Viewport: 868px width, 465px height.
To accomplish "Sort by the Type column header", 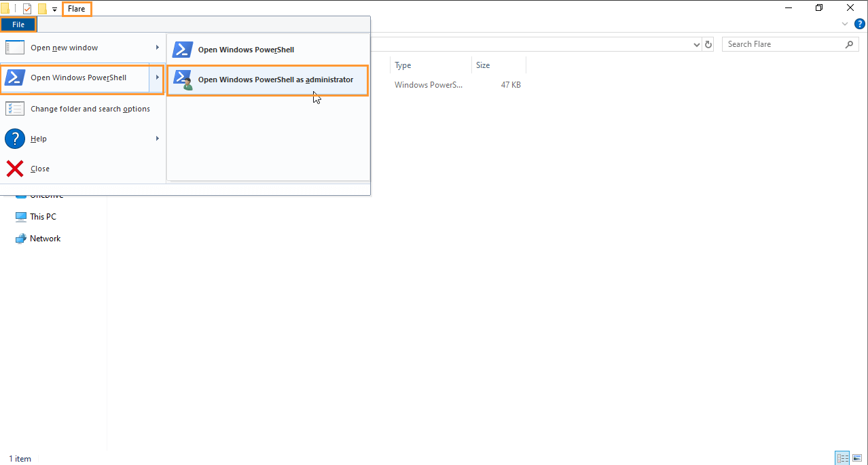I will (431, 65).
